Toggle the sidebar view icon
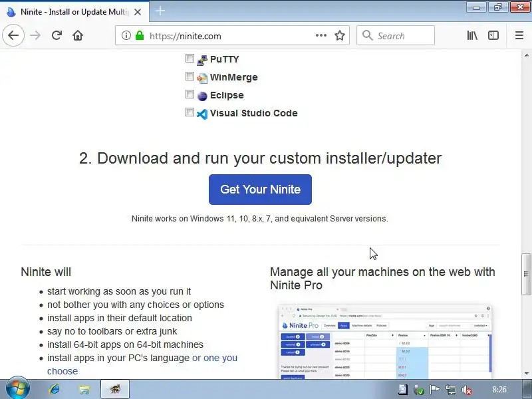 (493, 35)
